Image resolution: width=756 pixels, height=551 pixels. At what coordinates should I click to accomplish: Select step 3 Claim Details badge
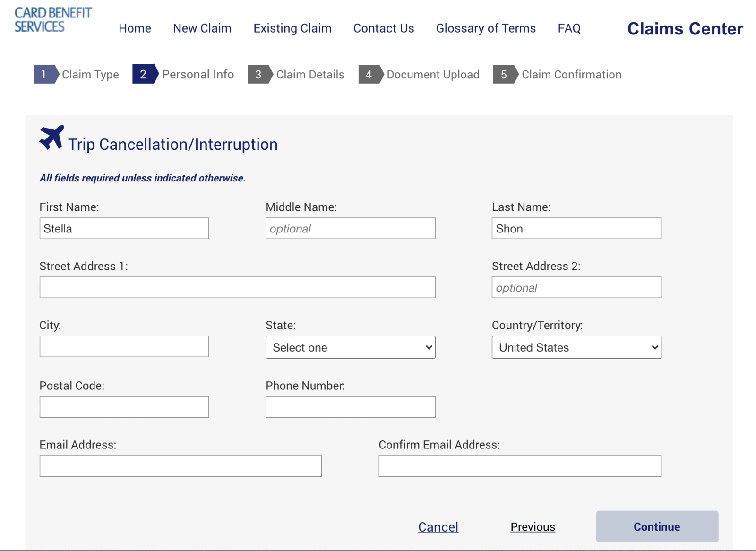tap(259, 74)
